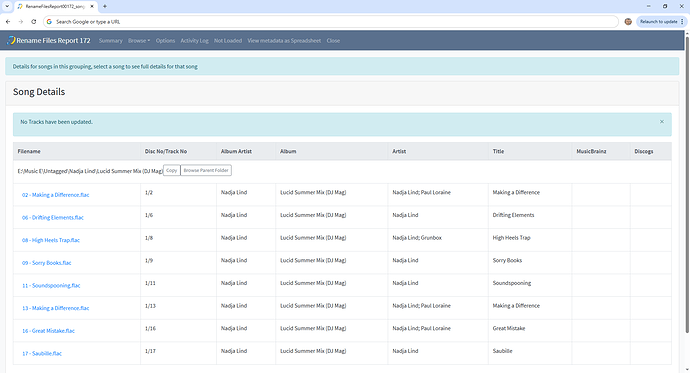Click the browser forward arrow
Image resolution: width=690 pixels, height=373 pixels.
[x=21, y=22]
